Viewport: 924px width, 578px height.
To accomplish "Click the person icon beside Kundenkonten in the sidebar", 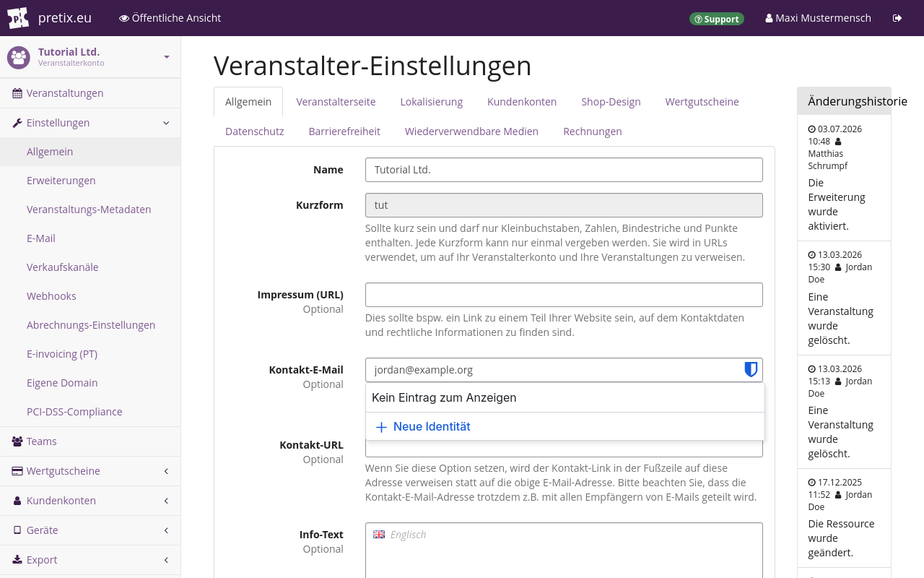I will pyautogui.click(x=17, y=501).
